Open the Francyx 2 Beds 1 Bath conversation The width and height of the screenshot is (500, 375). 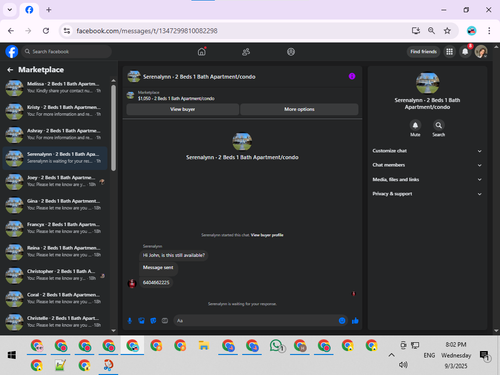click(x=55, y=228)
